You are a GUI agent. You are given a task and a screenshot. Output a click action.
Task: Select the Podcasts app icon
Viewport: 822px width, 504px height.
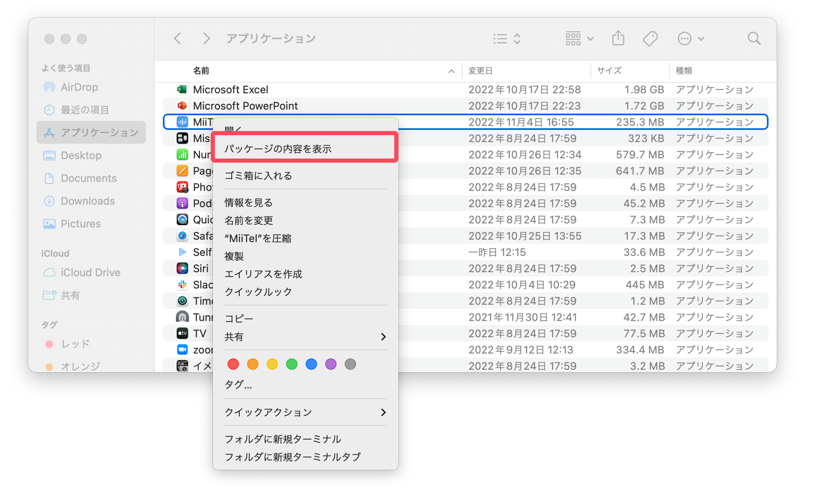182,203
